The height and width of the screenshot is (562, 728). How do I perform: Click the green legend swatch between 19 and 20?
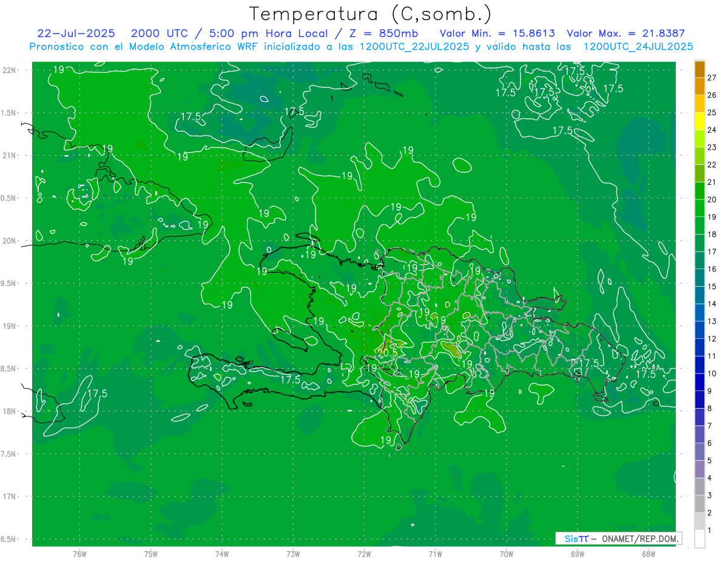pyautogui.click(x=699, y=209)
